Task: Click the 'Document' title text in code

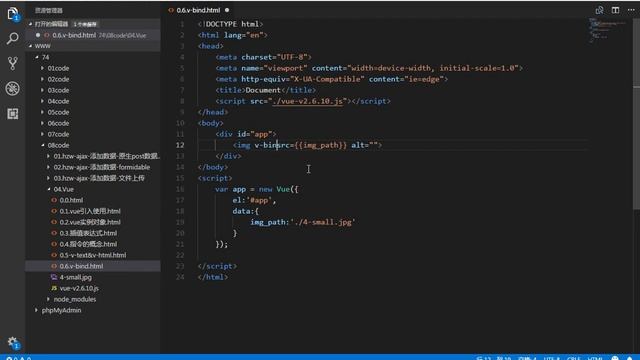Action: pyautogui.click(x=263, y=90)
